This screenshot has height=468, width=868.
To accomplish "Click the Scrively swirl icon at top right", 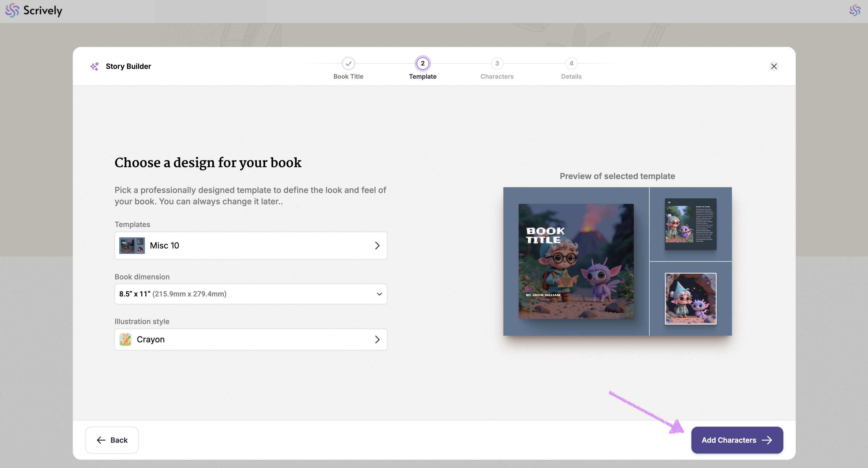I will 855,11.
